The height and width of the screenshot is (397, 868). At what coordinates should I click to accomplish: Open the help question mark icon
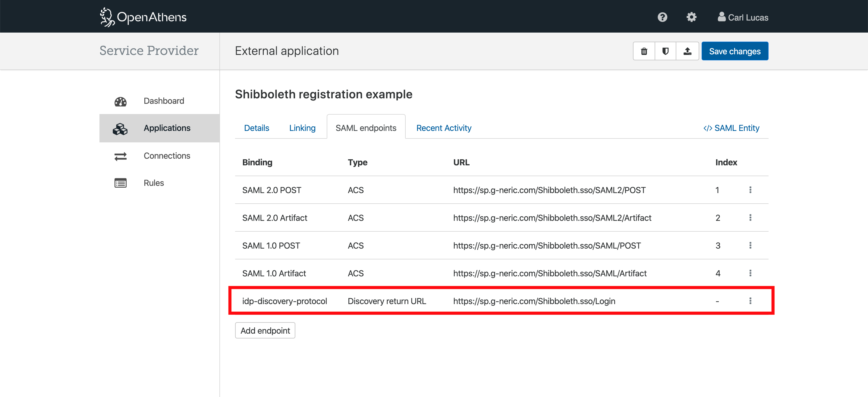(662, 17)
